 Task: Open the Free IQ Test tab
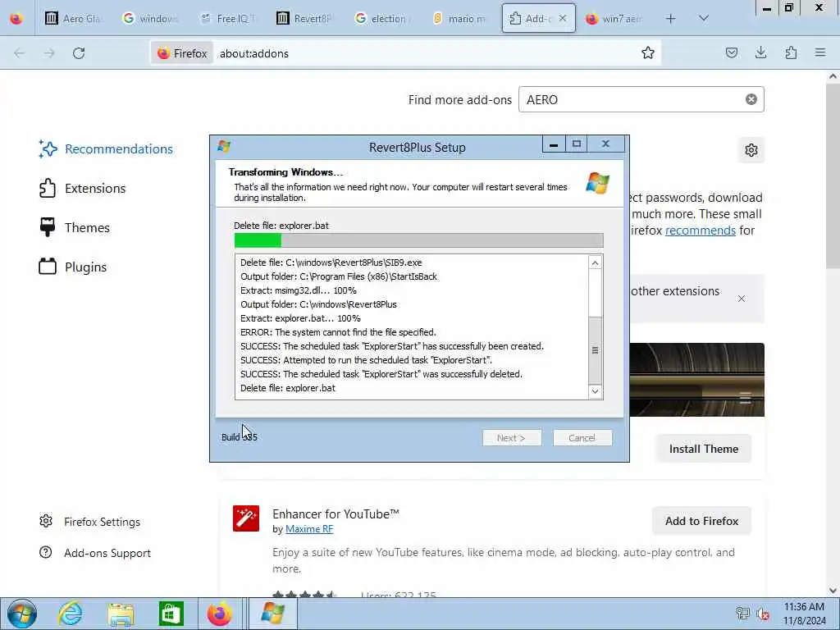[x=227, y=19]
